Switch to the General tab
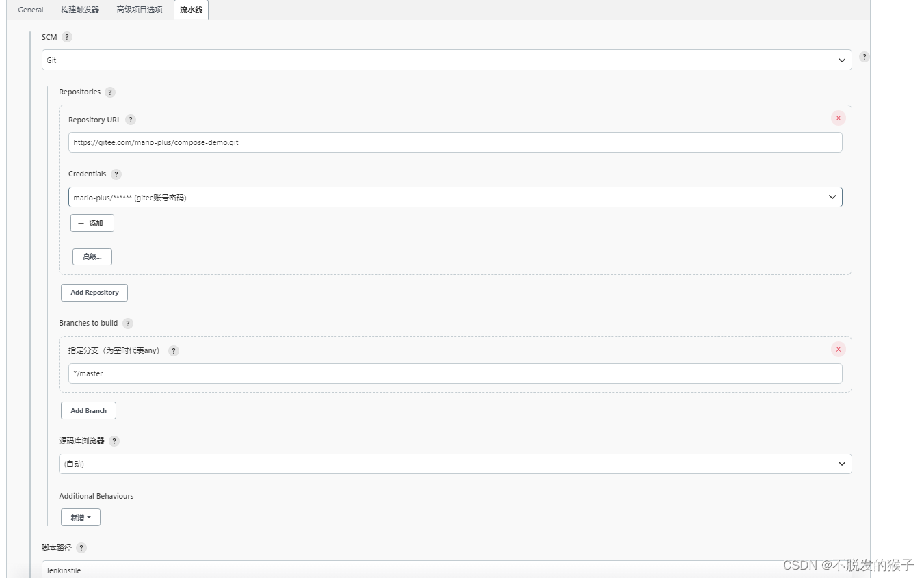The image size is (924, 578). point(31,10)
